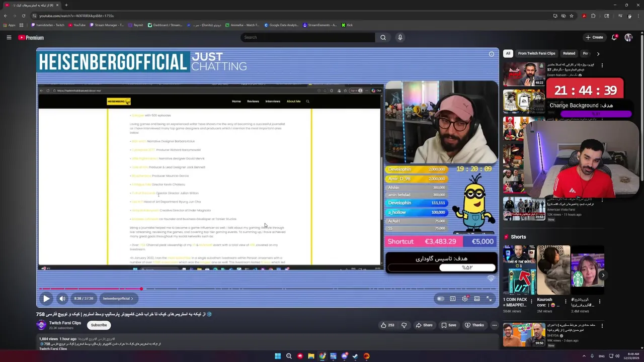Screen dimensions: 644x362
Task: Select the All filter chip
Action: (x=508, y=53)
